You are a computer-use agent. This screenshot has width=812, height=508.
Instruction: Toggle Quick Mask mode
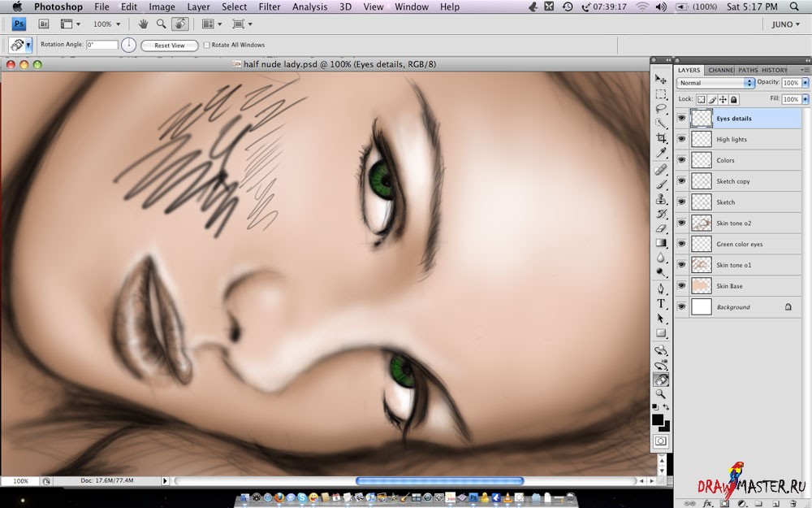pos(661,441)
